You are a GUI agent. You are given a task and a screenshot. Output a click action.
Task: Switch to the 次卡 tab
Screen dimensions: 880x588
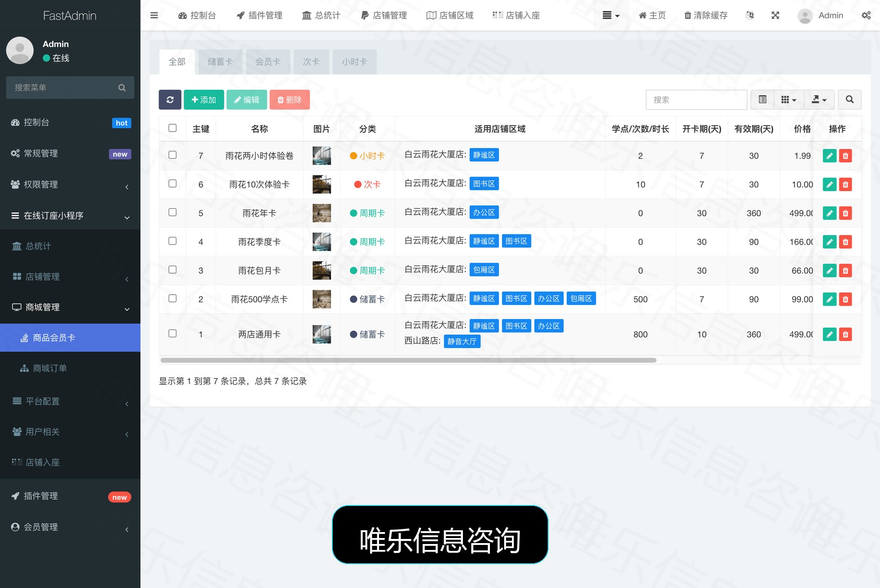(x=311, y=62)
